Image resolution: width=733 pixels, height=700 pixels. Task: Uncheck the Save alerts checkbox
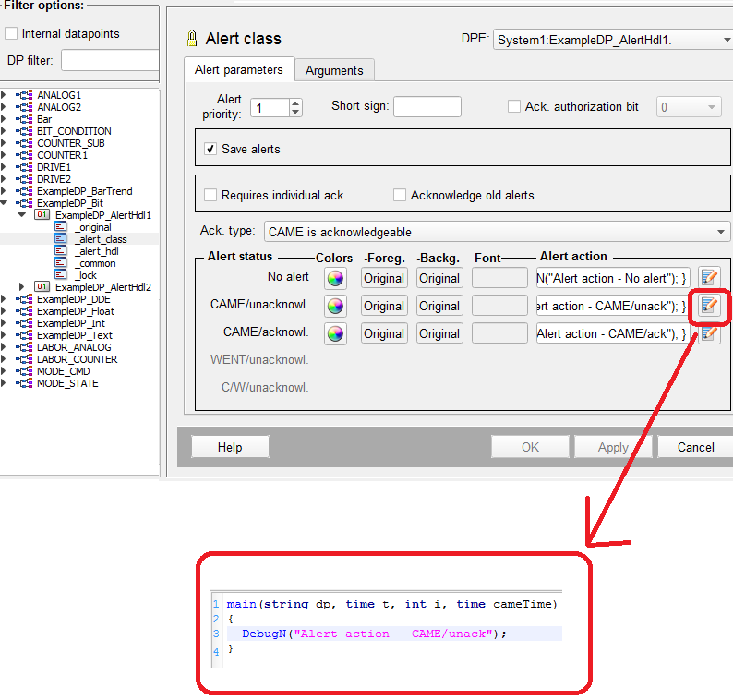point(210,149)
